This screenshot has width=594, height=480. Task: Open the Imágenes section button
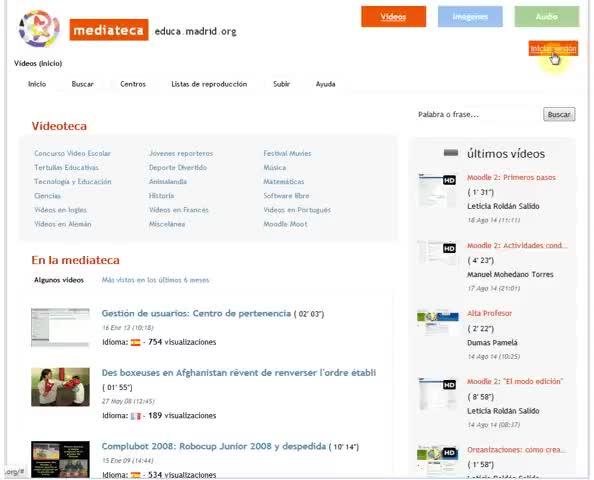click(470, 17)
